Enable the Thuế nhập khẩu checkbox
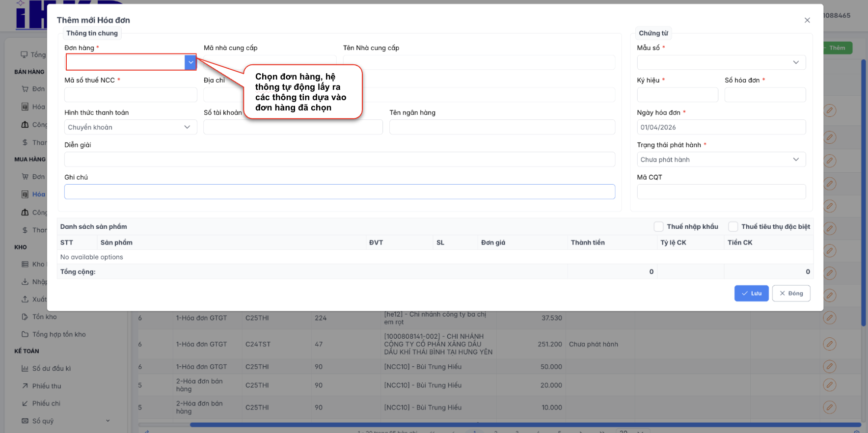This screenshot has height=433, width=868. click(658, 226)
